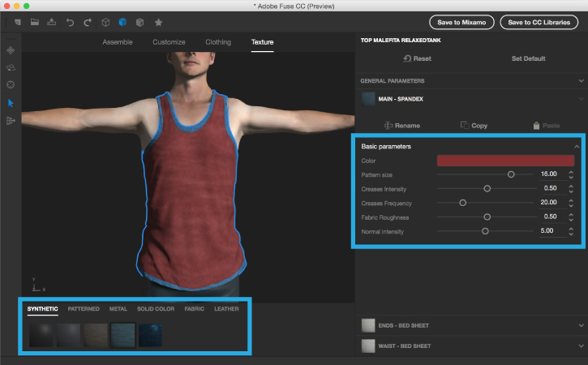The height and width of the screenshot is (365, 588).
Task: Click the Creases Frequency value field 20.00
Action: 552,203
